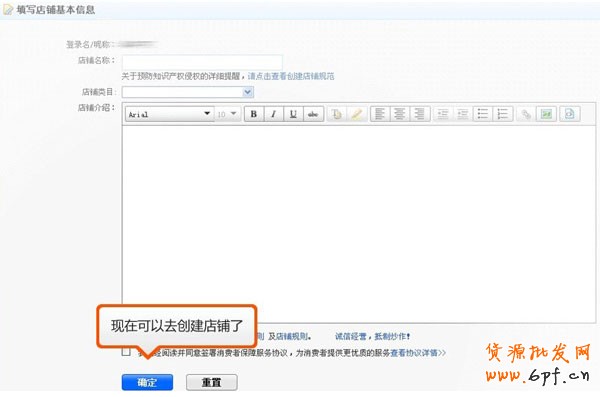Image resolution: width=600 pixels, height=397 pixels.
Task: Open the 店铺规则 link
Action: click(292, 337)
